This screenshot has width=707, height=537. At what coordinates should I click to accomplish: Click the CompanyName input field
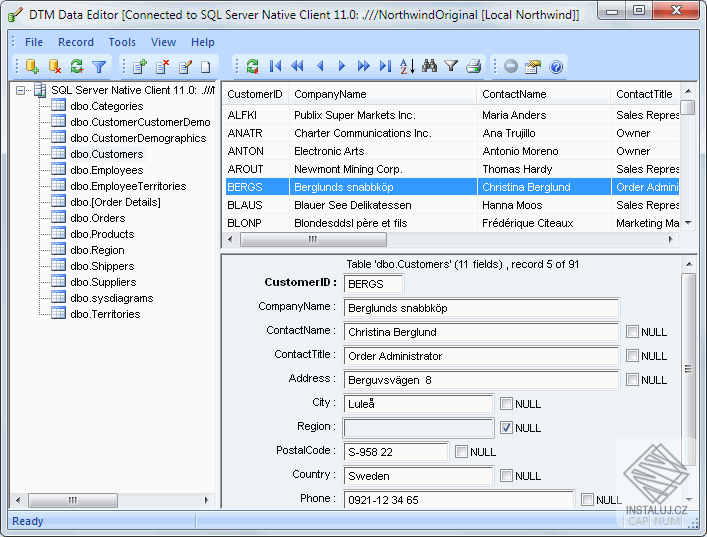tap(481, 308)
